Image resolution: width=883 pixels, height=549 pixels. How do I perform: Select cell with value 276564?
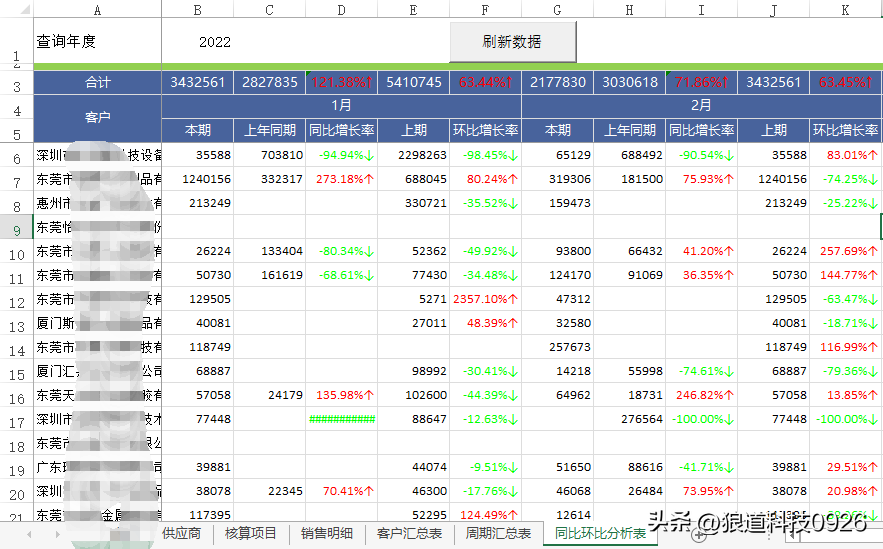point(630,419)
